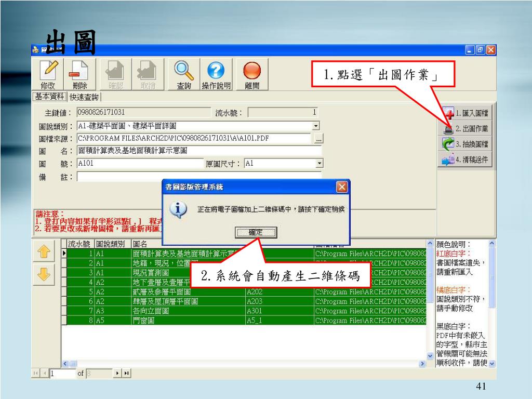Expand the 原圖尺寸 dropdown
Image resolution: width=532 pixels, height=399 pixels.
[320, 163]
